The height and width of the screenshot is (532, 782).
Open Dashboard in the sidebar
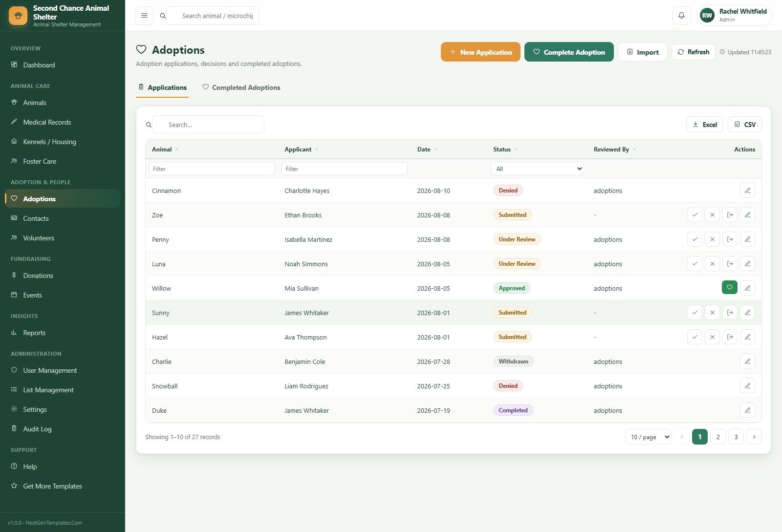pos(63,65)
